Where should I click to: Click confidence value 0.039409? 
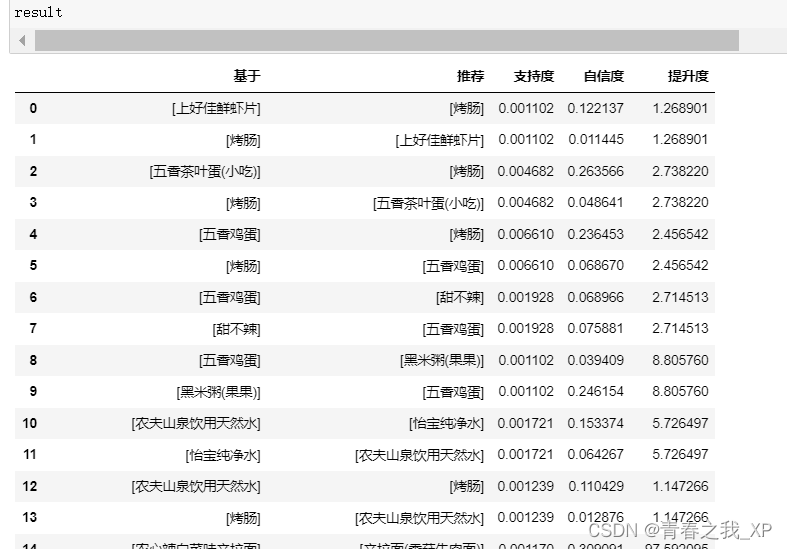click(x=595, y=360)
